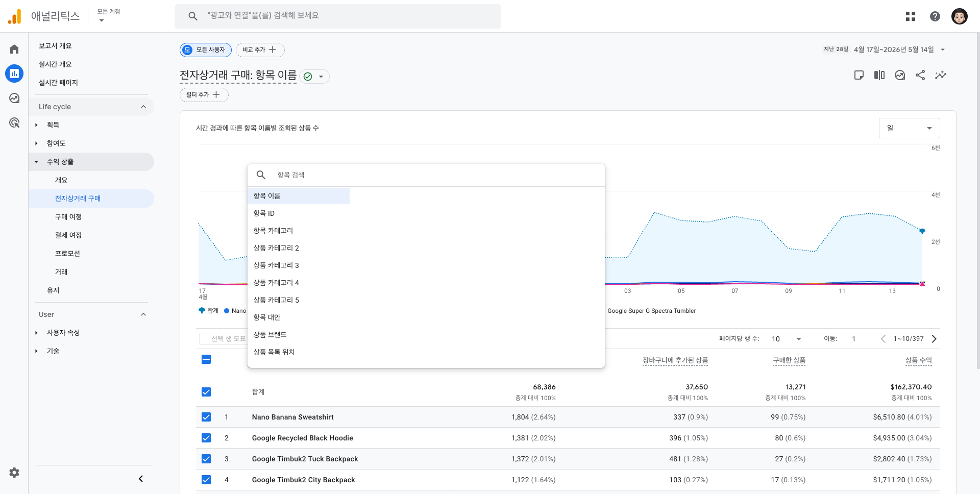
Task: Open 결제 여정 report
Action: (68, 235)
